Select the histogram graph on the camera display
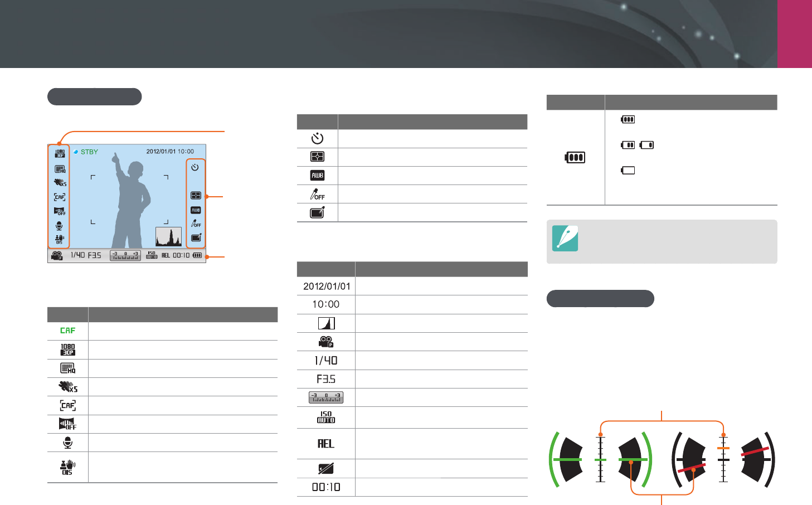 point(168,237)
